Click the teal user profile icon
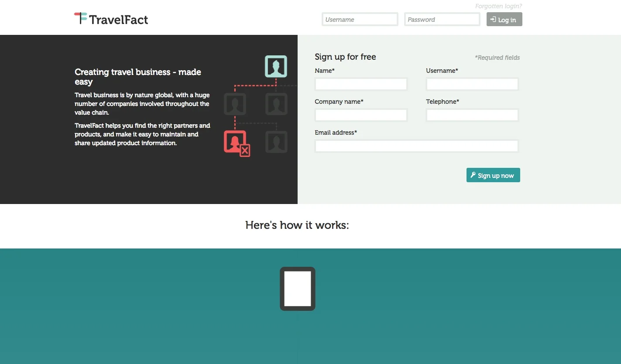This screenshot has width=621, height=364. point(276,66)
